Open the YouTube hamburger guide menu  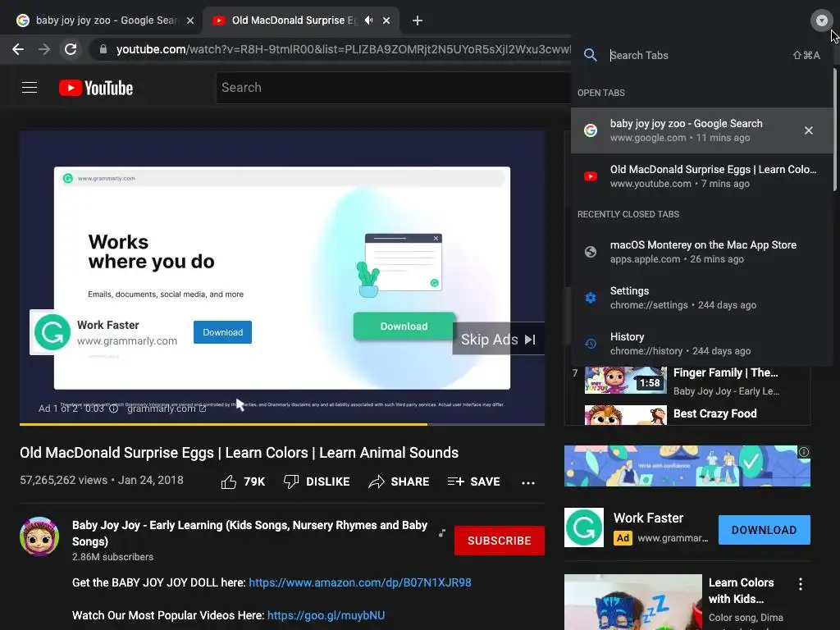30,87
